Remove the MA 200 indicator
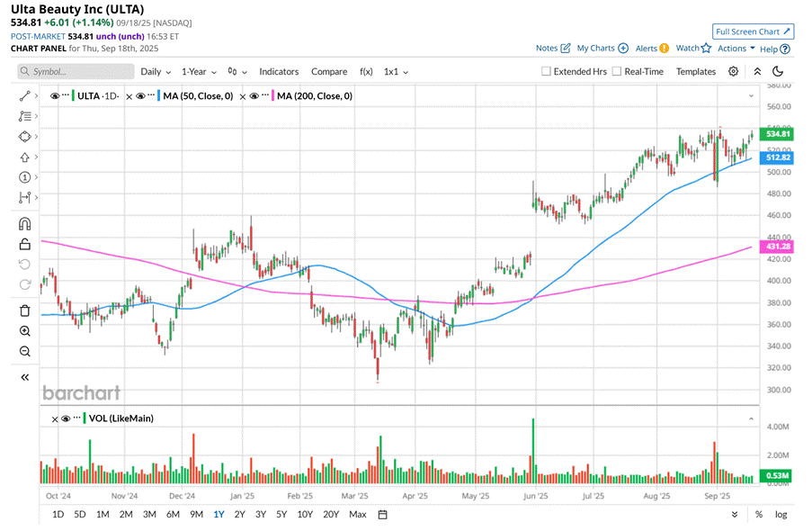Screen dimensions: 812x531 click(x=243, y=96)
